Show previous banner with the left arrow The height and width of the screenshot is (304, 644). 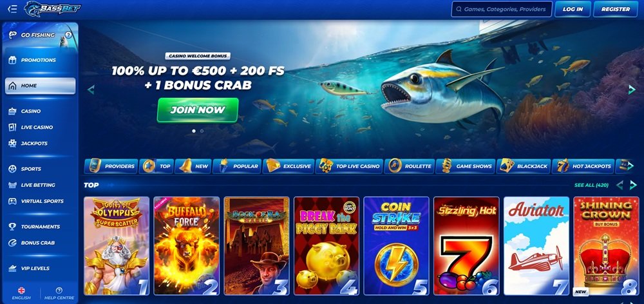(x=91, y=90)
